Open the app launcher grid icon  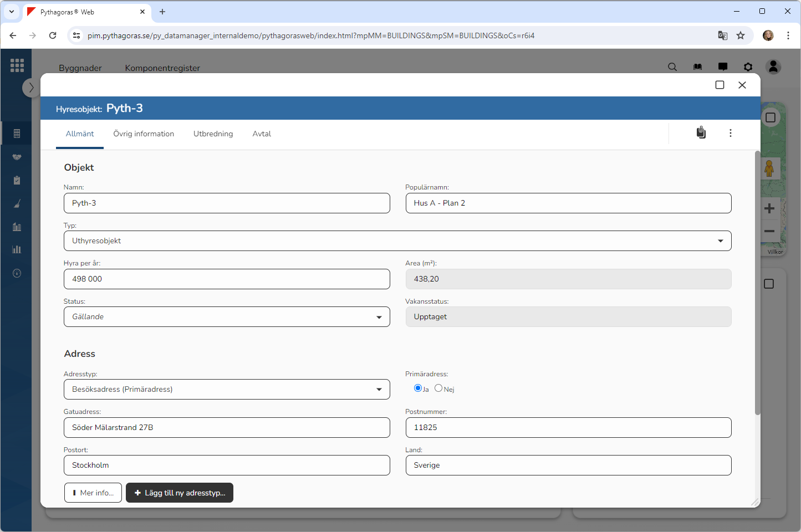[17, 65]
